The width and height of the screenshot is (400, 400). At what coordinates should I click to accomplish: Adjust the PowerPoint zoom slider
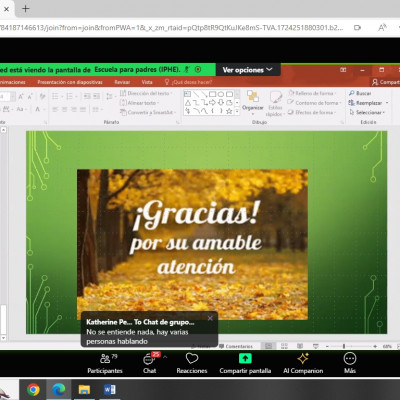click(x=344, y=346)
